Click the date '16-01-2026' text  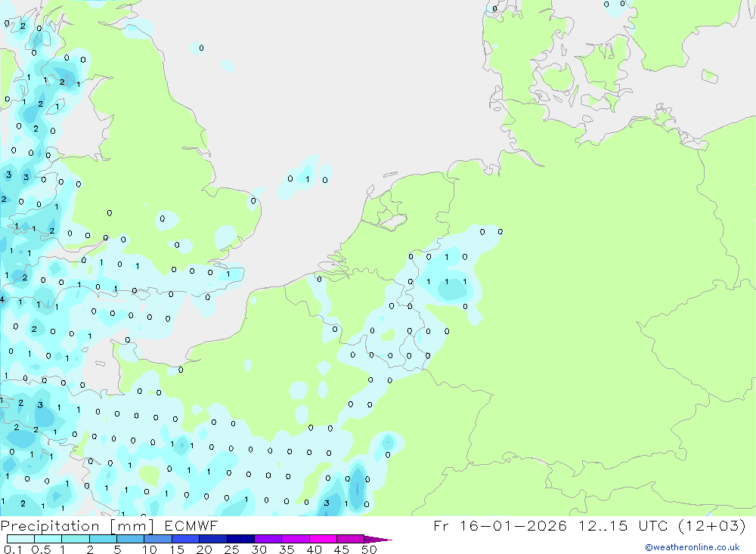point(513,525)
